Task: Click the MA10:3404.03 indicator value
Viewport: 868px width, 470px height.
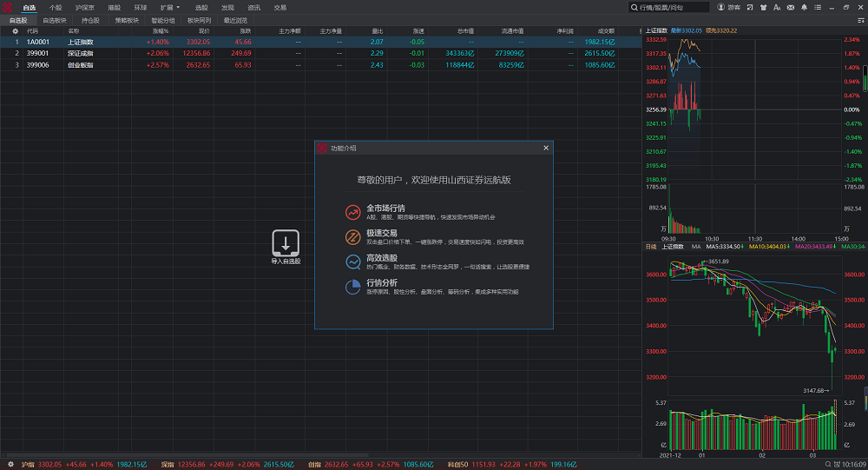Action: click(770, 247)
